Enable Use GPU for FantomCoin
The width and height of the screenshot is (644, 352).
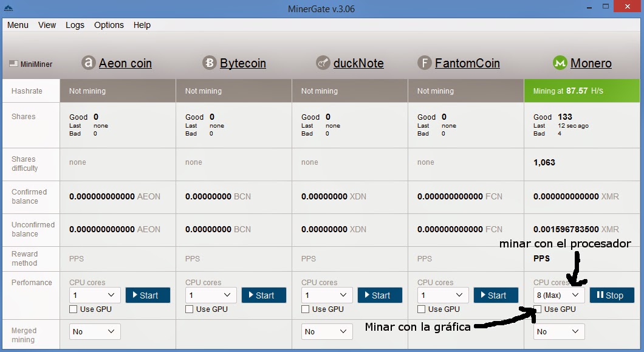pyautogui.click(x=422, y=309)
